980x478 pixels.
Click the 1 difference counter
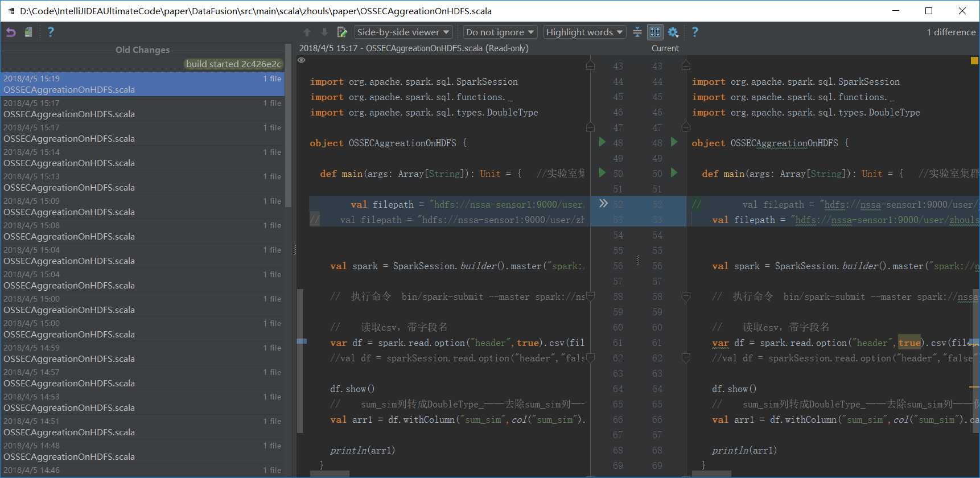(951, 32)
